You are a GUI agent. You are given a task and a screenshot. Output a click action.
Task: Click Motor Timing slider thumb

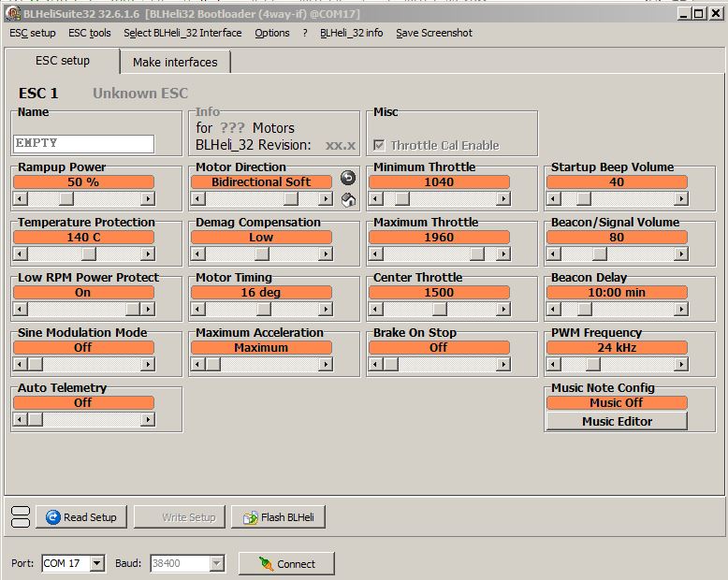[264, 309]
